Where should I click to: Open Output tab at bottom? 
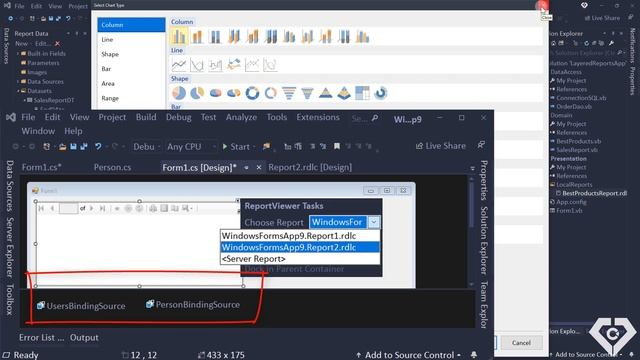point(84,338)
